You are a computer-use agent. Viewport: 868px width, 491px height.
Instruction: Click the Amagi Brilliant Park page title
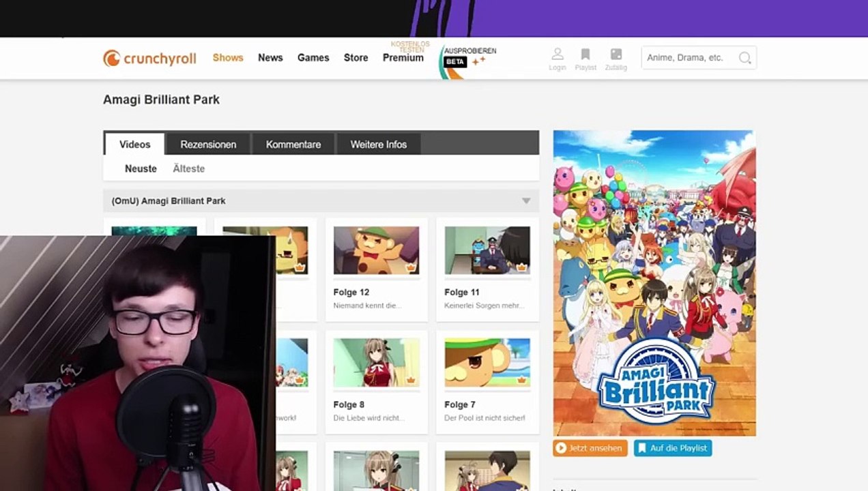(x=161, y=100)
